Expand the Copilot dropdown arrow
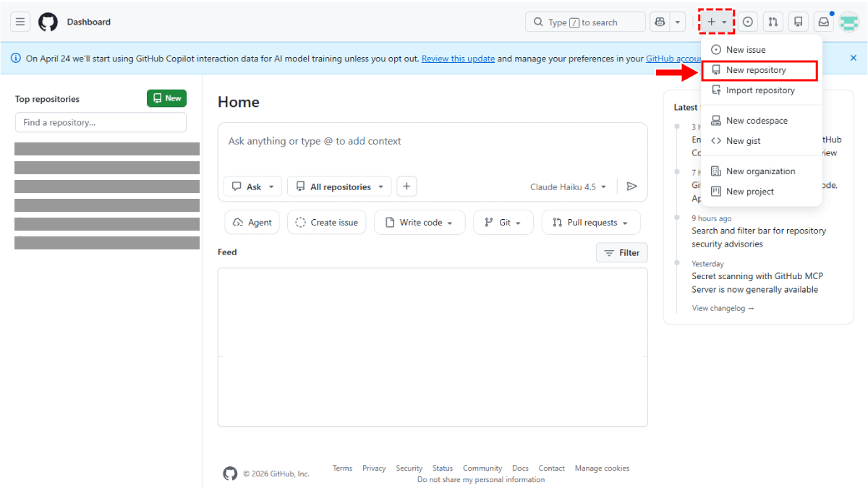The height and width of the screenshot is (488, 868). [x=678, y=22]
